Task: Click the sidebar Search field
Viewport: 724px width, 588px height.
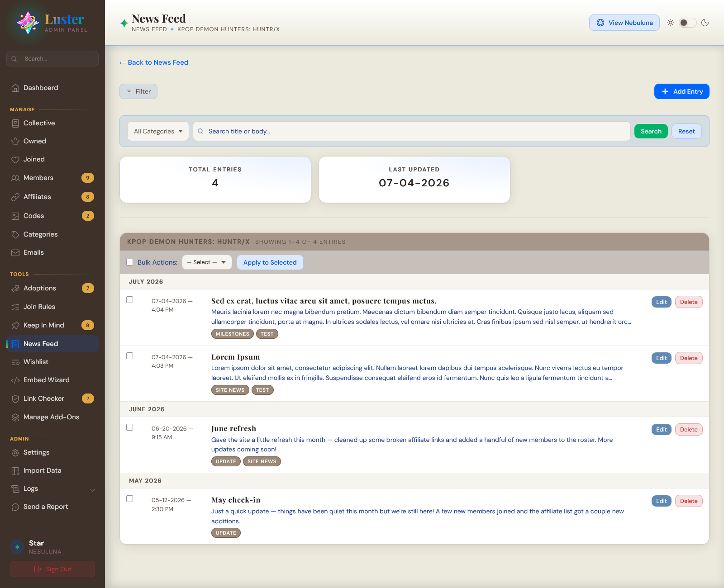Action: pos(52,59)
